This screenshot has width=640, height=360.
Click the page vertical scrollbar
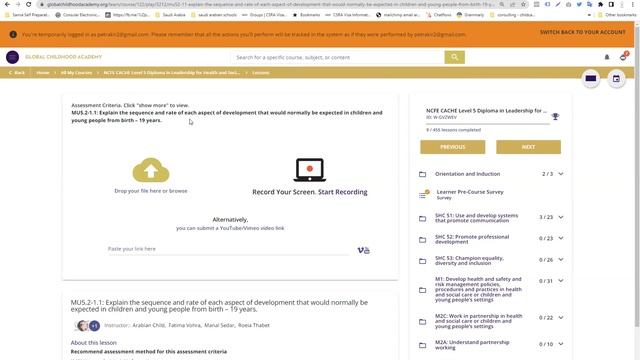tap(637, 176)
